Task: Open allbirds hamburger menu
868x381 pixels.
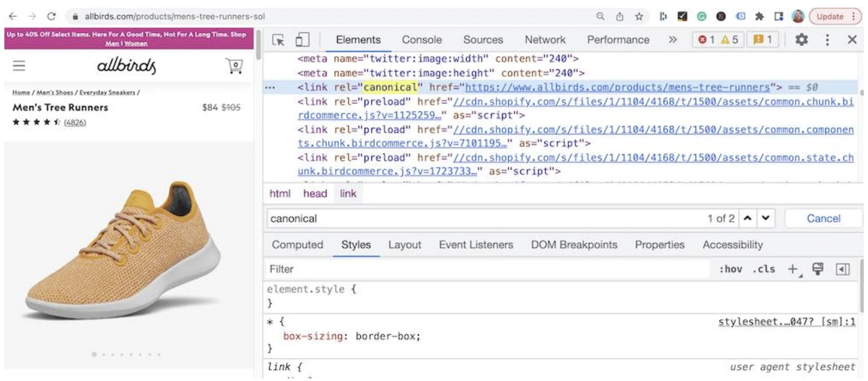Action: pyautogui.click(x=19, y=66)
